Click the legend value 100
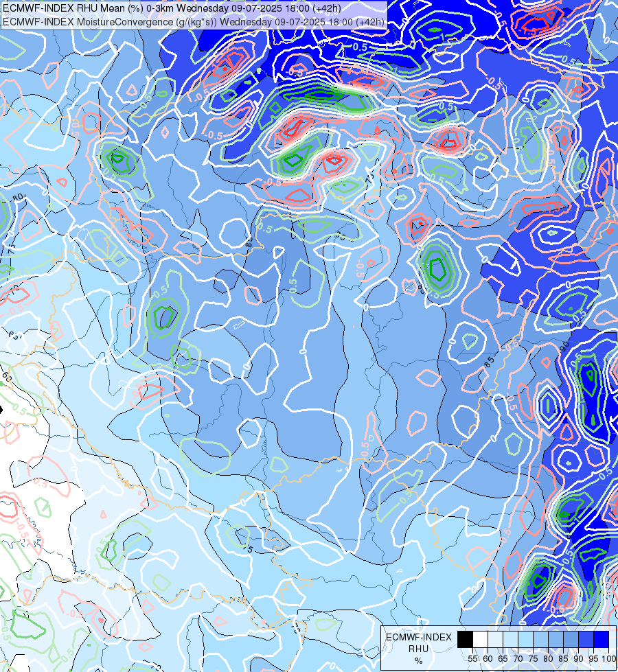This screenshot has height=672, width=618. tap(609, 659)
